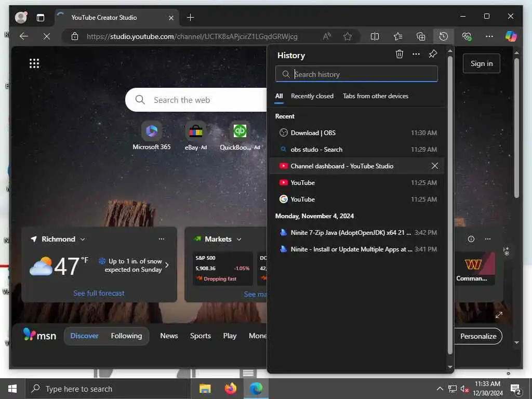Open YouTube entry with red icon
532x399 pixels.
click(356, 182)
